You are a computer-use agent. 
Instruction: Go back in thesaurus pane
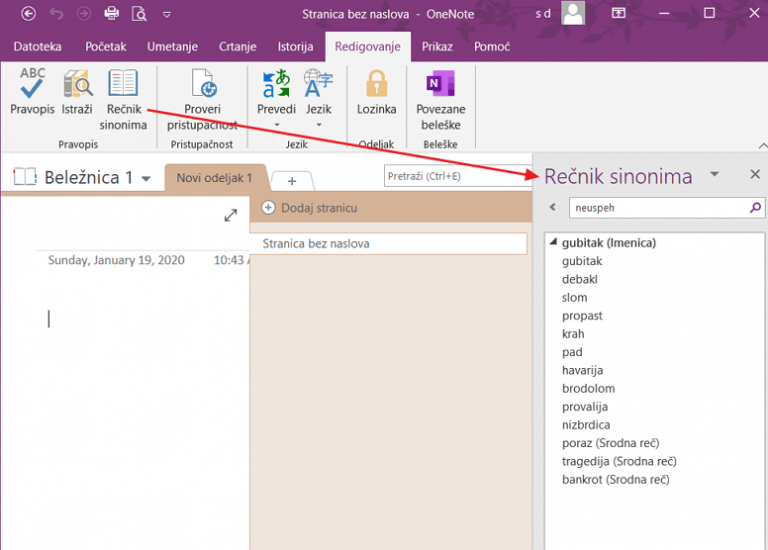(553, 208)
